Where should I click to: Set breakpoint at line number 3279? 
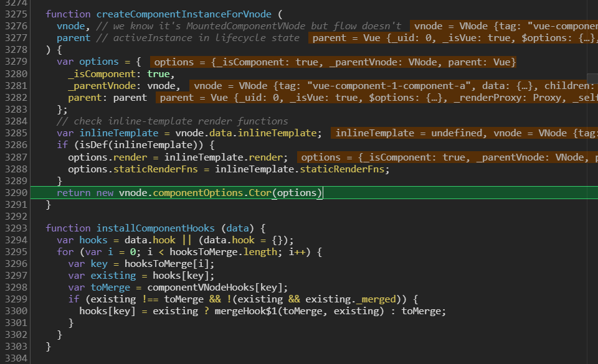pos(16,62)
